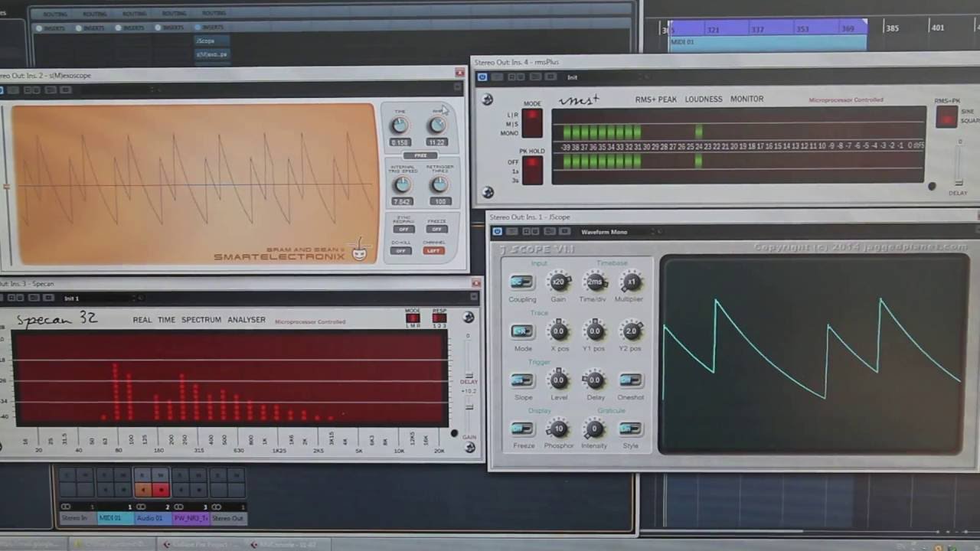Click the smiley logo in s(M)exoscope
980x551 pixels.
point(359,251)
